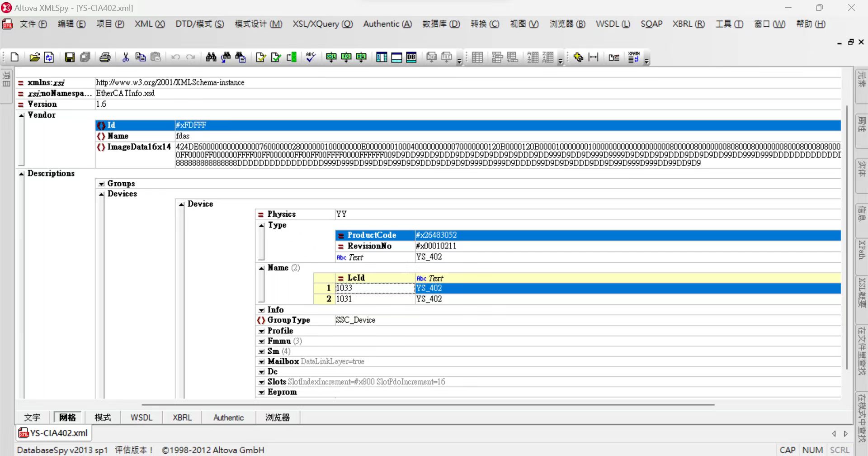Screen dimensions: 868x456
Task: Open the Authentic (A) menu
Action: [387, 24]
